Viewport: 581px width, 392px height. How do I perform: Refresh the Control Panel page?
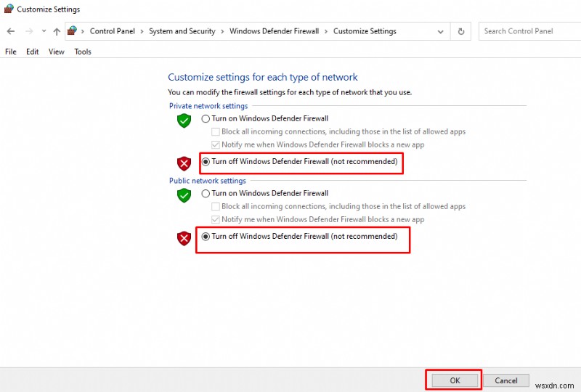click(461, 31)
